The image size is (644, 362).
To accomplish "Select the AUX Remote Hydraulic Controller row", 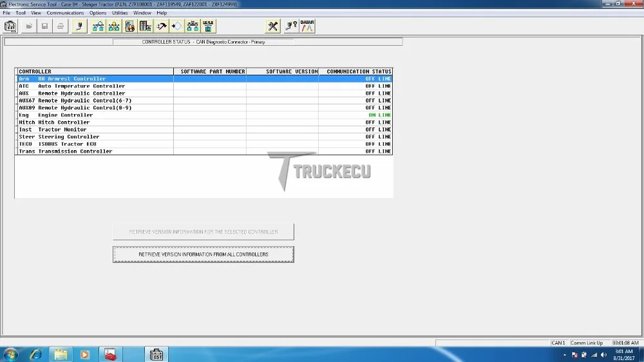I will pos(204,93).
